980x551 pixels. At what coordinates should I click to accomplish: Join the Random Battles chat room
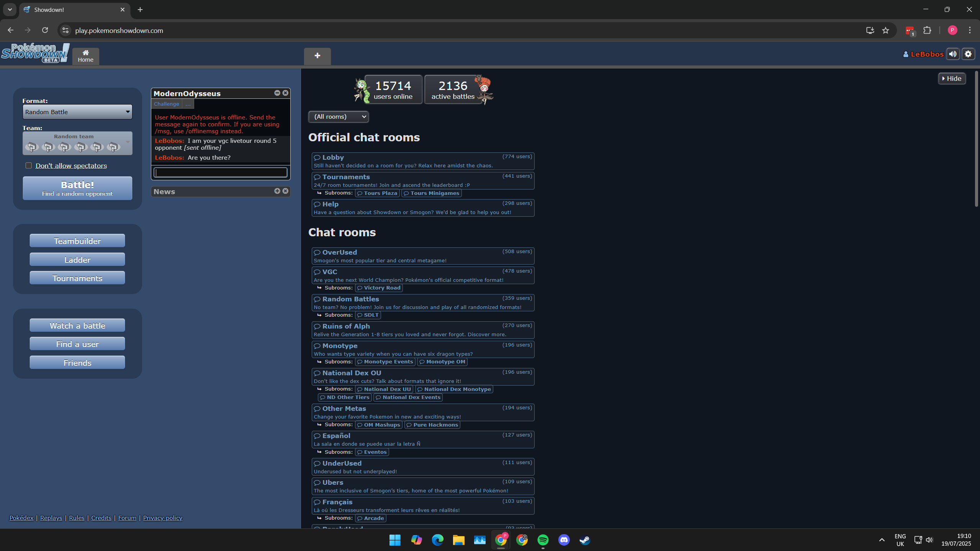point(423,303)
